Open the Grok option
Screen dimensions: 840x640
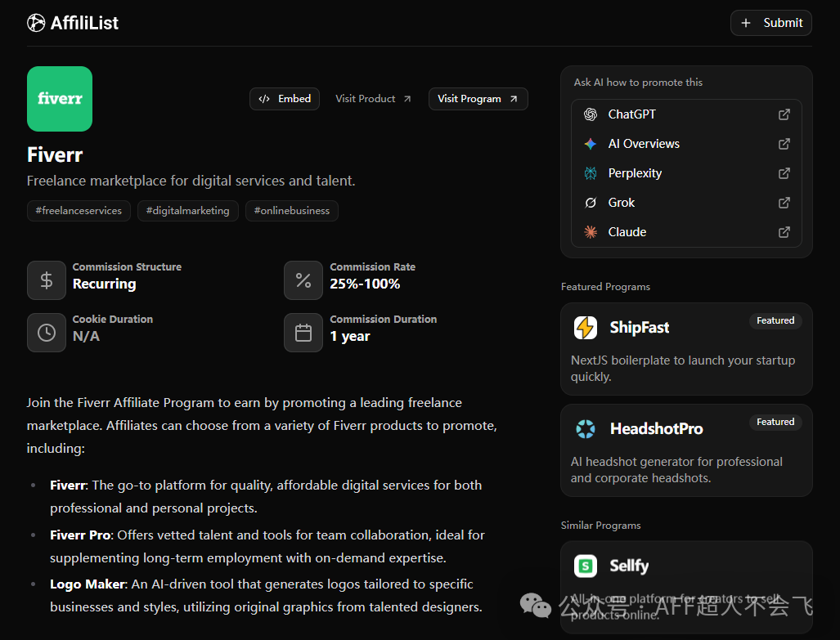coord(686,203)
